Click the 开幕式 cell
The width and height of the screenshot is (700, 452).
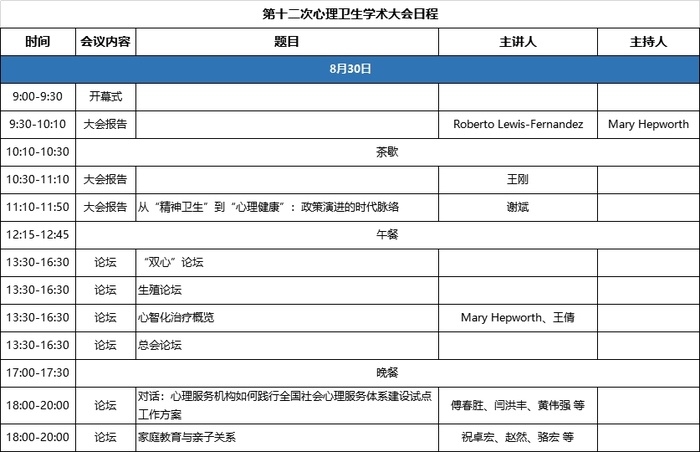coord(105,97)
